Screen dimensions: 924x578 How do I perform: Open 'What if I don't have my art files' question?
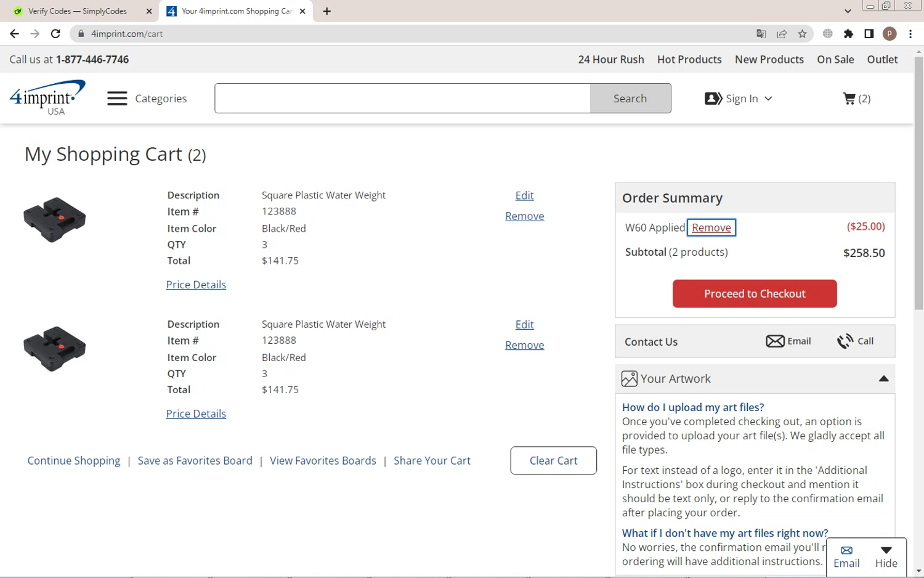click(725, 533)
